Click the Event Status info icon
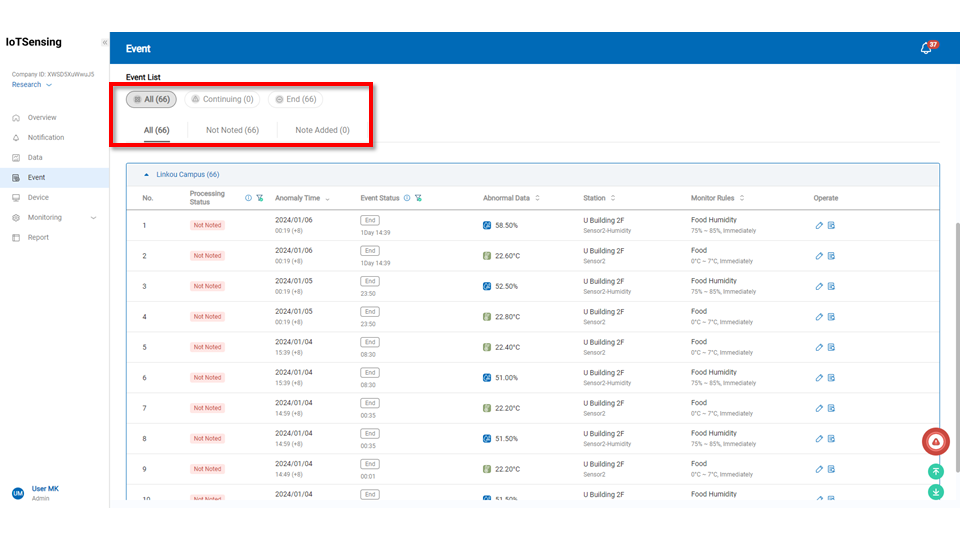 click(406, 198)
